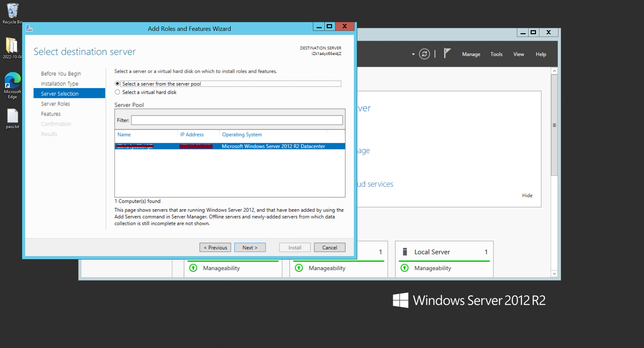Sort server pool by Operating System column
644x348 pixels.
point(242,134)
